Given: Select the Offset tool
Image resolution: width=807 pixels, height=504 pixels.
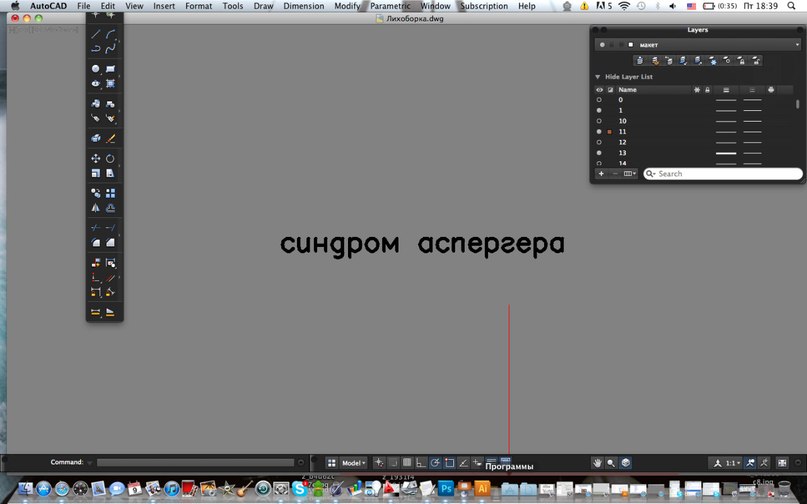Looking at the screenshot, I should (x=110, y=208).
